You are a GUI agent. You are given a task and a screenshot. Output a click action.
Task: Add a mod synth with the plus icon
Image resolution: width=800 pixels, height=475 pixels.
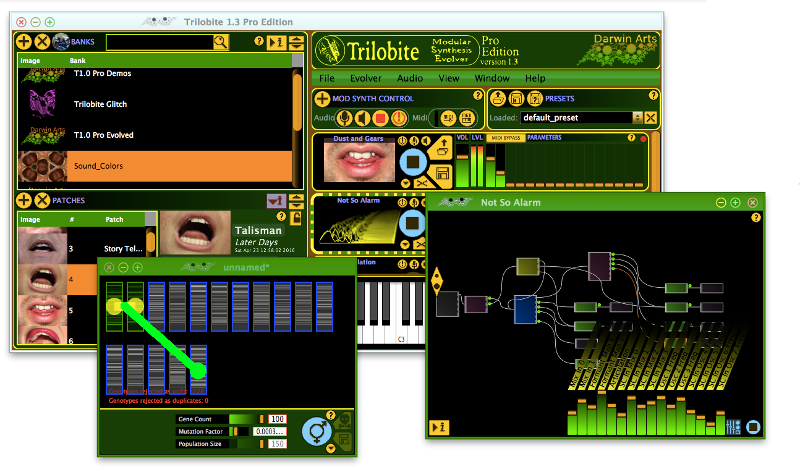pyautogui.click(x=322, y=98)
